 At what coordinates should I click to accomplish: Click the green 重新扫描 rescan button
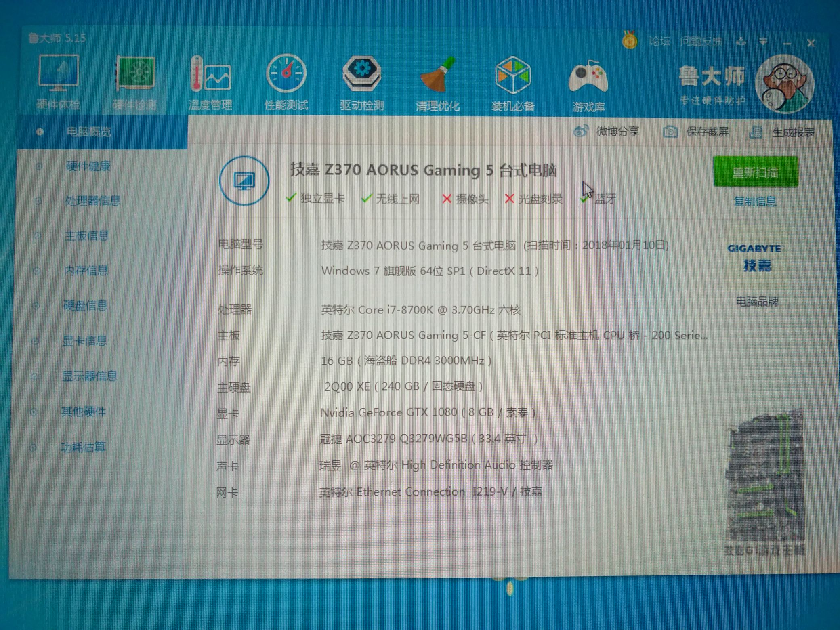[755, 172]
